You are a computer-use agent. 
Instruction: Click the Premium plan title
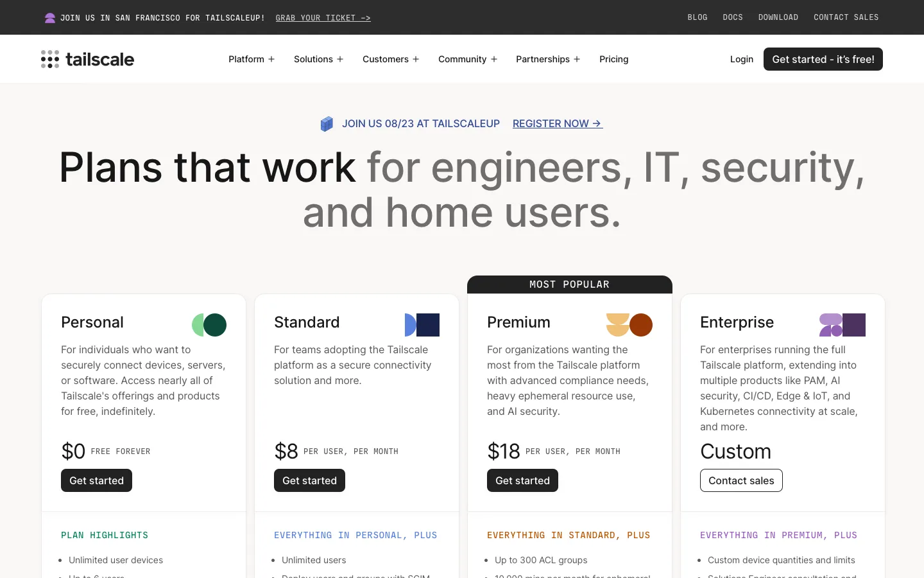(518, 322)
